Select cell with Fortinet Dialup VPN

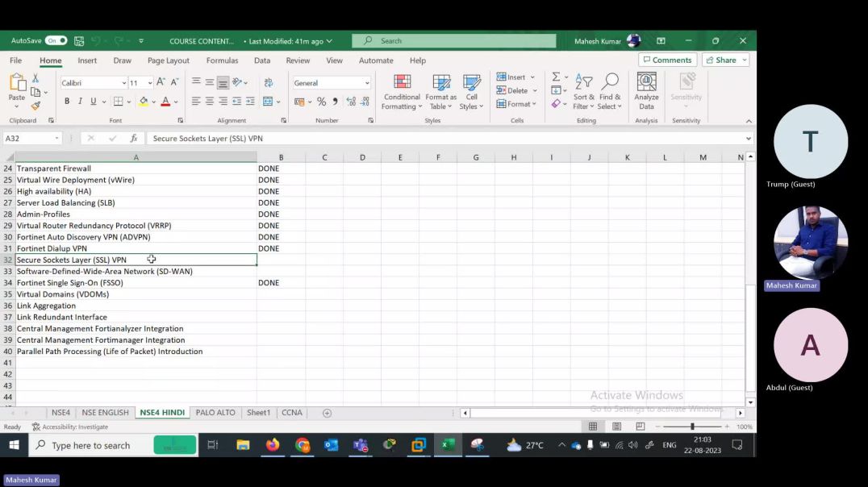coord(136,248)
